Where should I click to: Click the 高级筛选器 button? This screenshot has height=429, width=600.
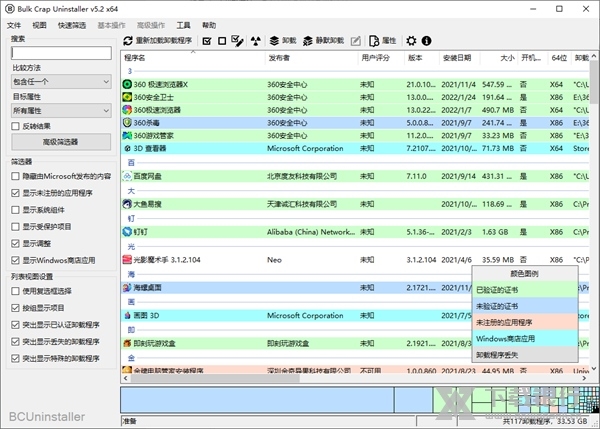[x=60, y=143]
